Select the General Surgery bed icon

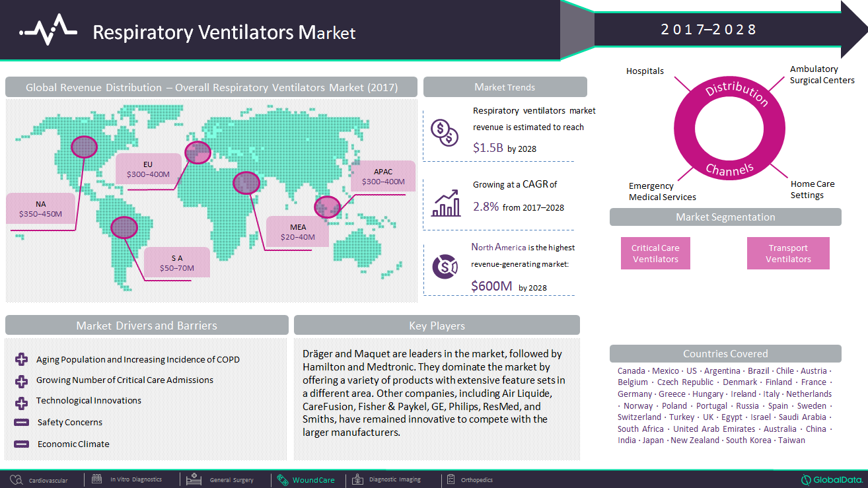point(194,479)
